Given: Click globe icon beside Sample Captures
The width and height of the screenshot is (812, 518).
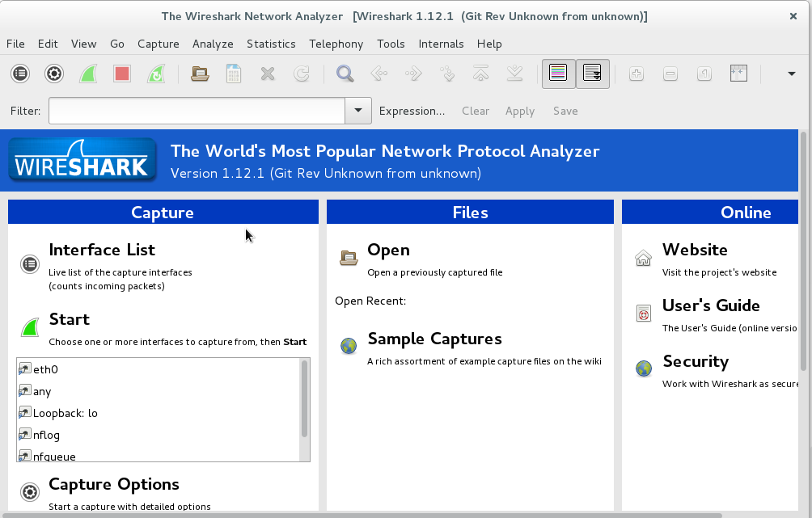Looking at the screenshot, I should [x=349, y=346].
